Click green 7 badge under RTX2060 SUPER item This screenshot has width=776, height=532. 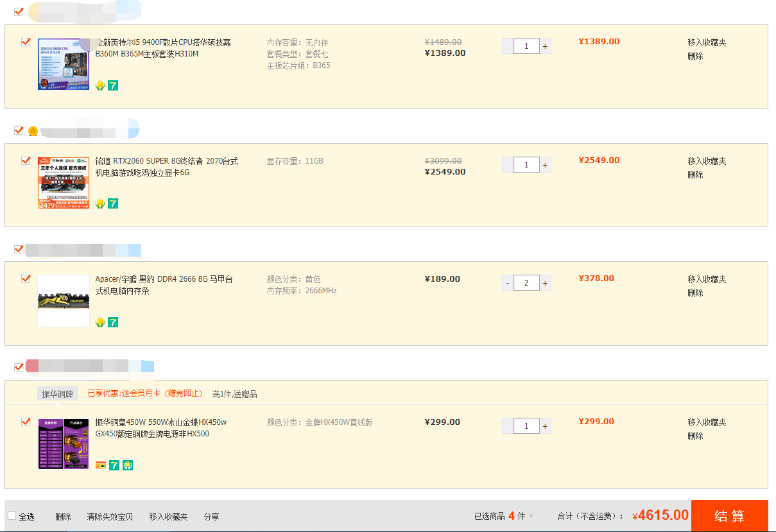click(x=113, y=203)
